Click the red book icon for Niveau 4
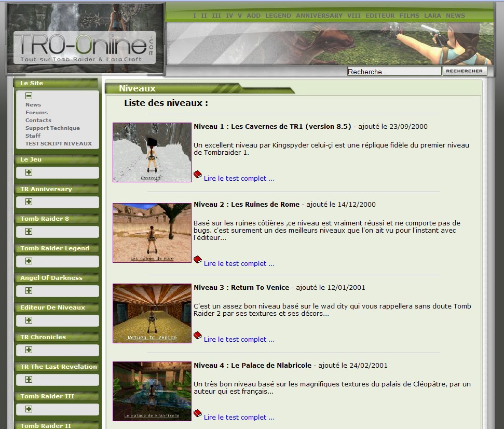 pos(198,413)
